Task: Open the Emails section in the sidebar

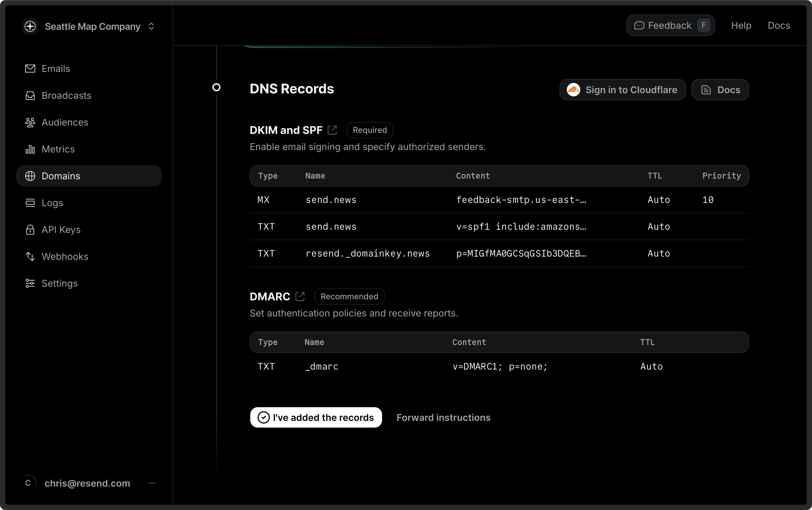Action: [x=56, y=68]
